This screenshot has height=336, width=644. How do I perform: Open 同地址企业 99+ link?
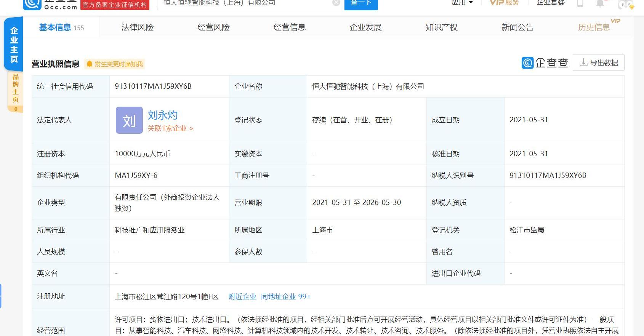pyautogui.click(x=286, y=297)
